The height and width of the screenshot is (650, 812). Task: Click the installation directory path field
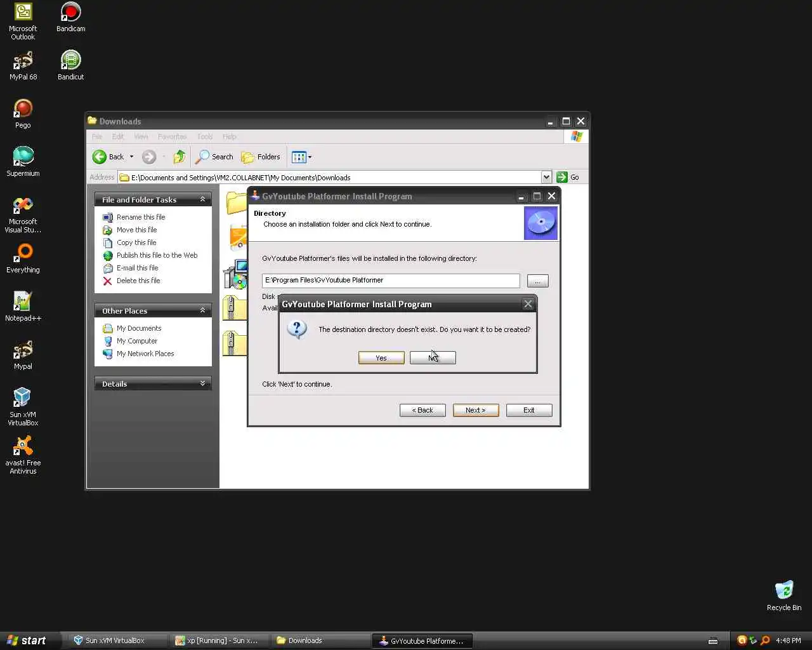pos(391,280)
